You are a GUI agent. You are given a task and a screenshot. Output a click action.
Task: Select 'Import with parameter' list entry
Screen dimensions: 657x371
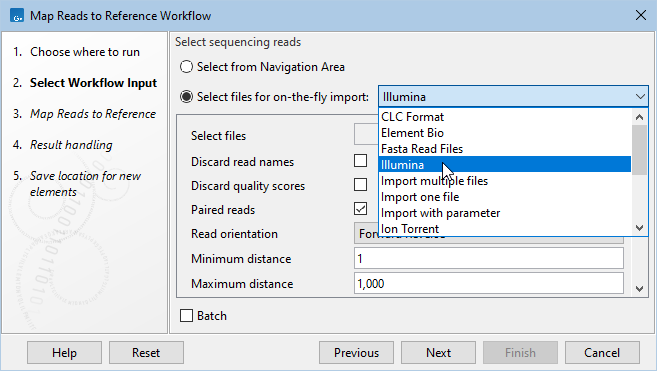505,213
